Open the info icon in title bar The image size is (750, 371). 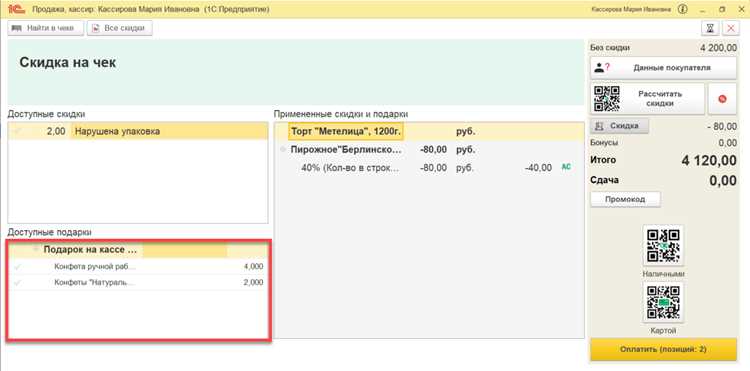[x=683, y=9]
